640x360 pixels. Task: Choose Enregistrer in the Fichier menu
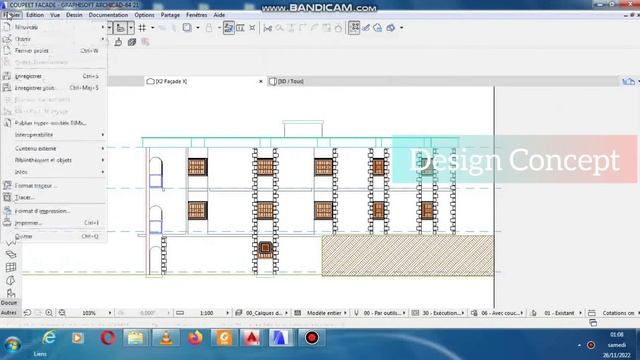click(x=54, y=76)
